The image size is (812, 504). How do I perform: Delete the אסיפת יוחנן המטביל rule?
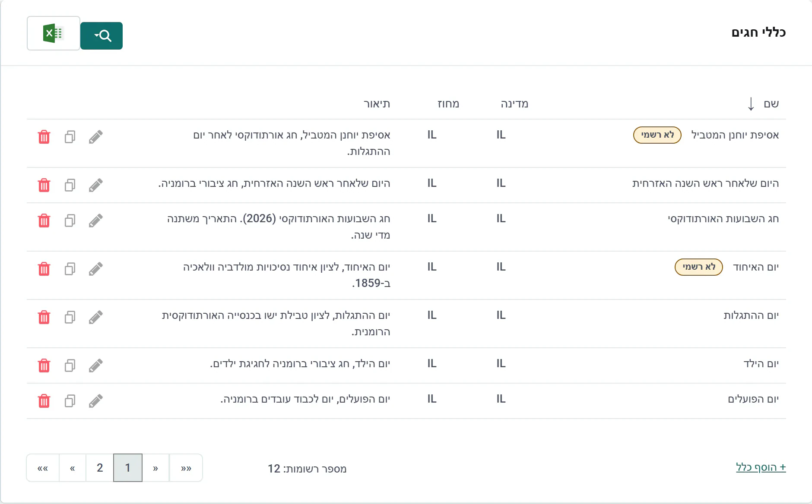pos(44,137)
